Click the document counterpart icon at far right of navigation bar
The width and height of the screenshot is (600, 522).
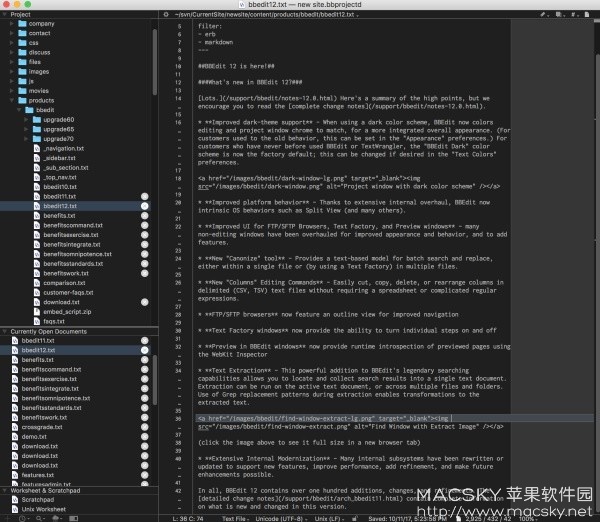[x=587, y=15]
